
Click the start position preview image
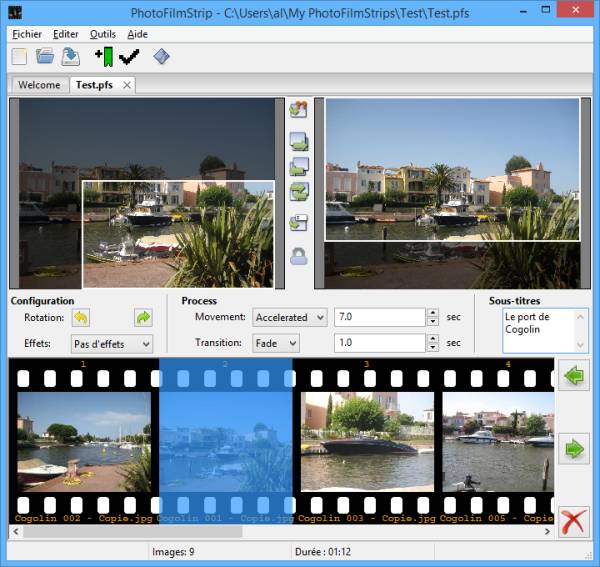point(147,193)
